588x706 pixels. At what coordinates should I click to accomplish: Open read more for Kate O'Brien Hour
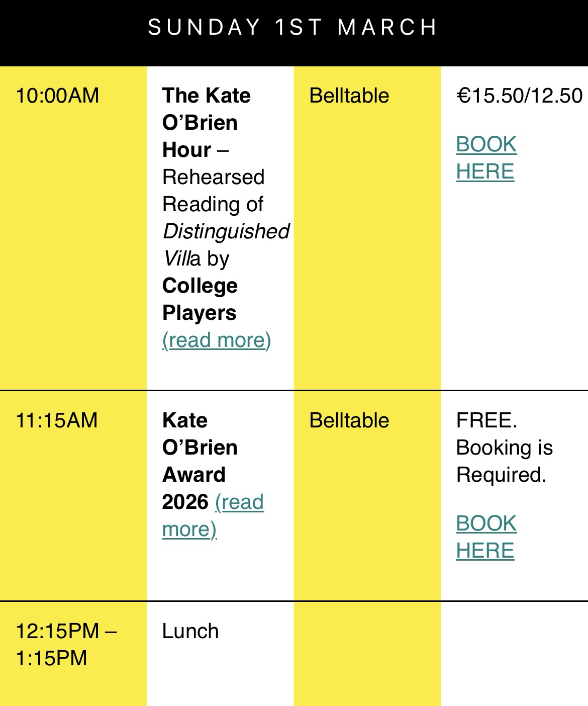[x=217, y=340]
